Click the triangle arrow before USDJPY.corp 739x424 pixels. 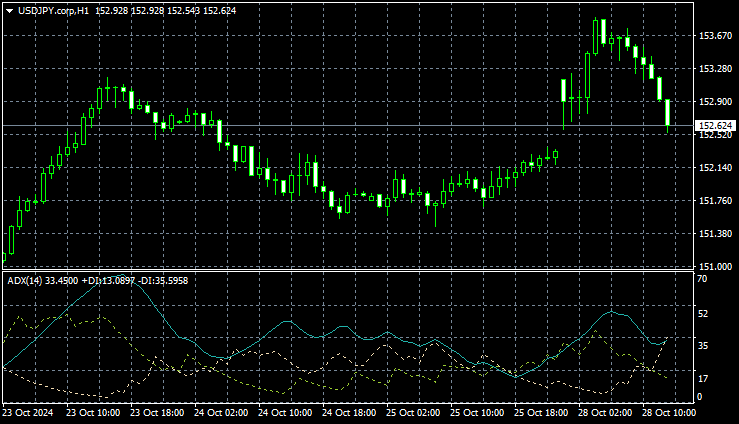pyautogui.click(x=9, y=10)
